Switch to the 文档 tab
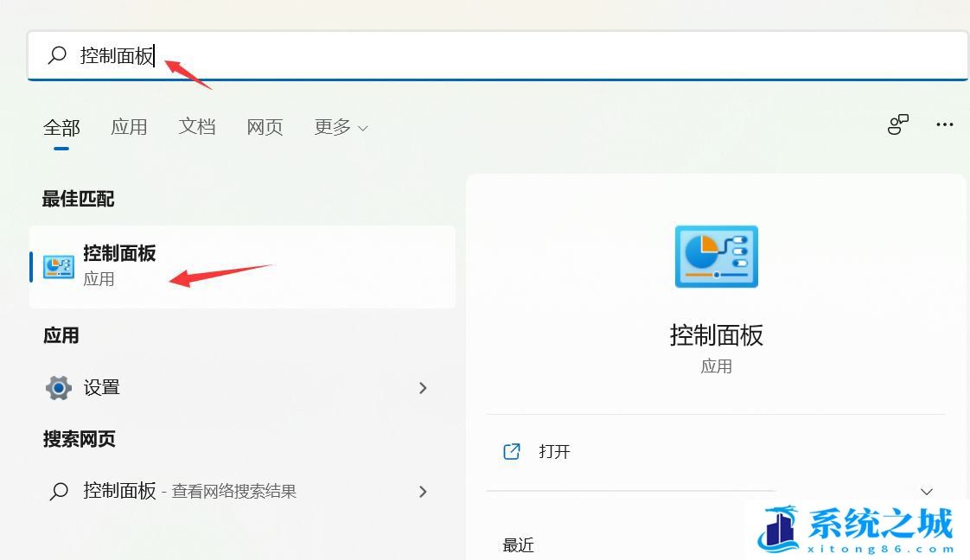Viewport: 970px width, 560px height. [196, 126]
